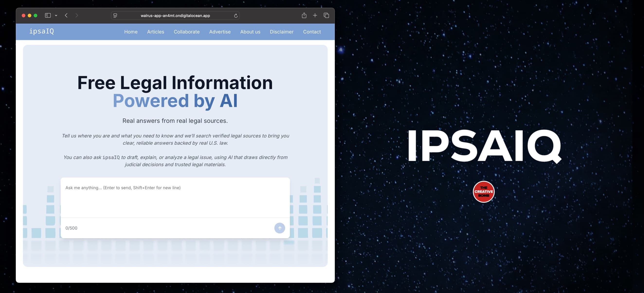Open the Articles navigation item
Viewport: 644px width, 293px height.
click(155, 32)
